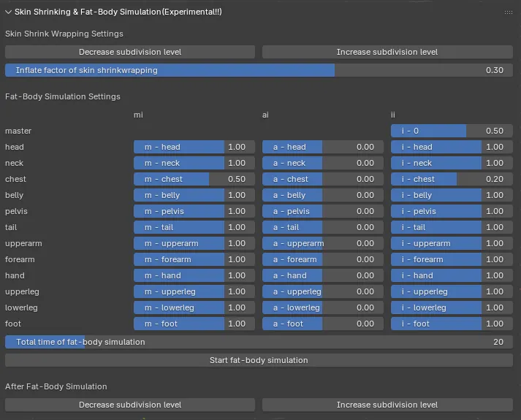Click the 'master' row label
Viewport: 521px width, 420px height.
18,131
